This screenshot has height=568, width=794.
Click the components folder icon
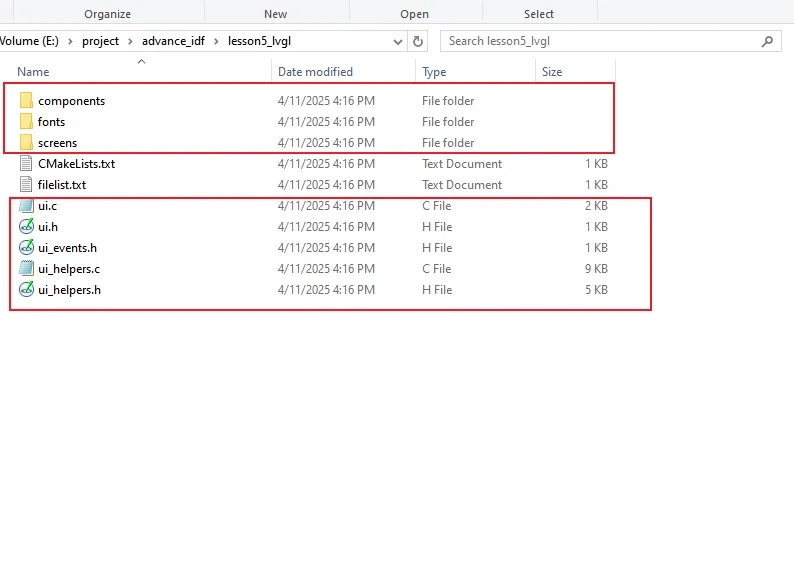click(x=26, y=101)
